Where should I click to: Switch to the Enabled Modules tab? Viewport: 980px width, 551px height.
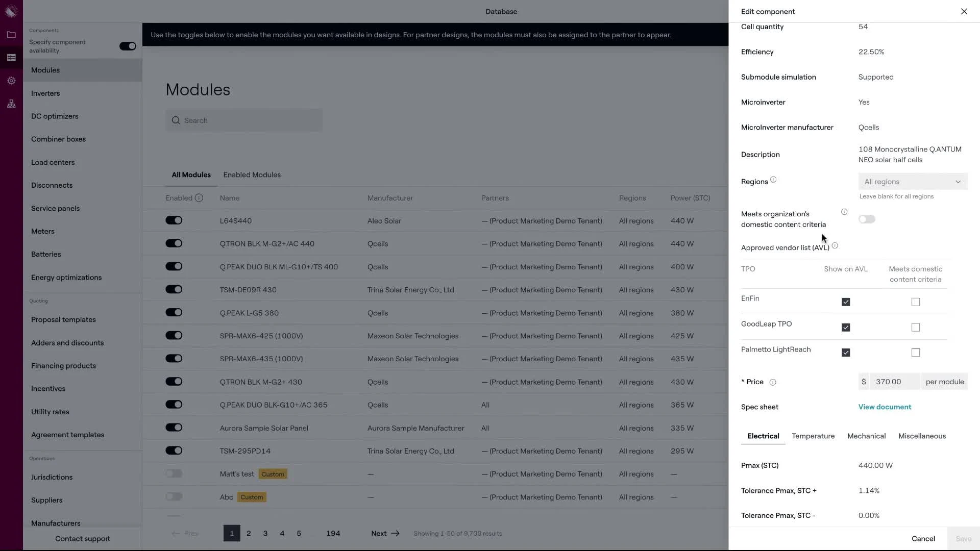(x=252, y=174)
